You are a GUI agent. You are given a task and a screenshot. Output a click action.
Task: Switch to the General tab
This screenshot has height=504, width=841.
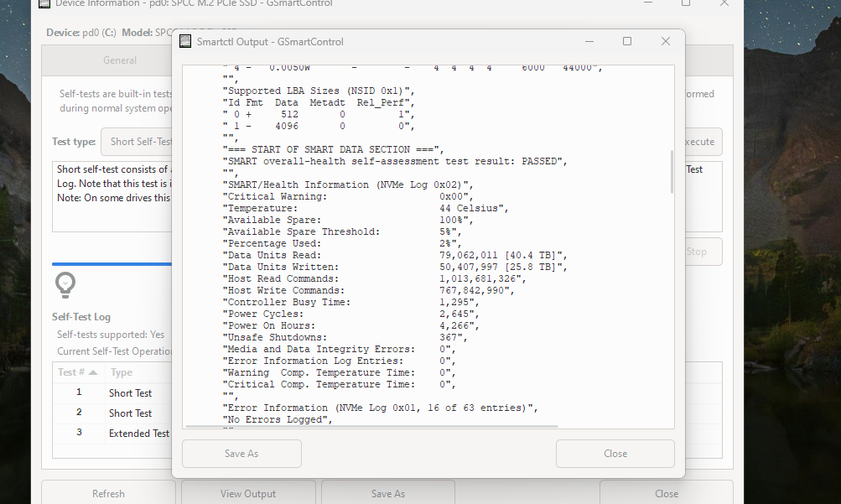[120, 60]
